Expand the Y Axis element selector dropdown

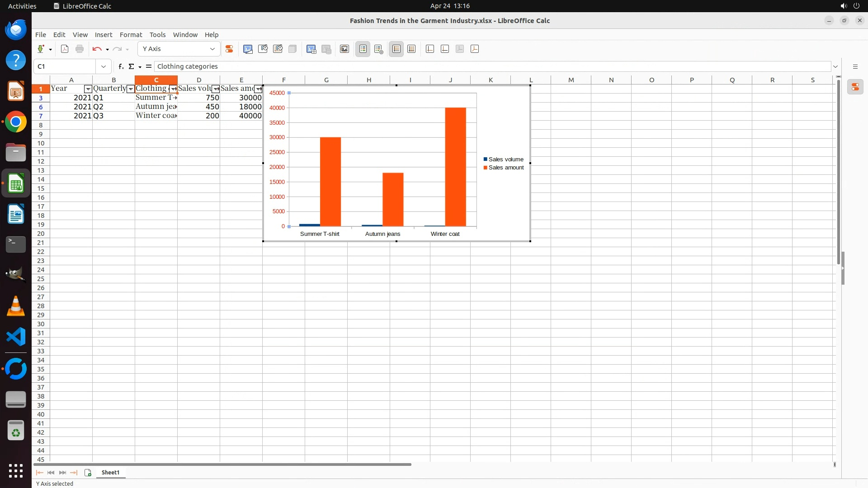(212, 49)
